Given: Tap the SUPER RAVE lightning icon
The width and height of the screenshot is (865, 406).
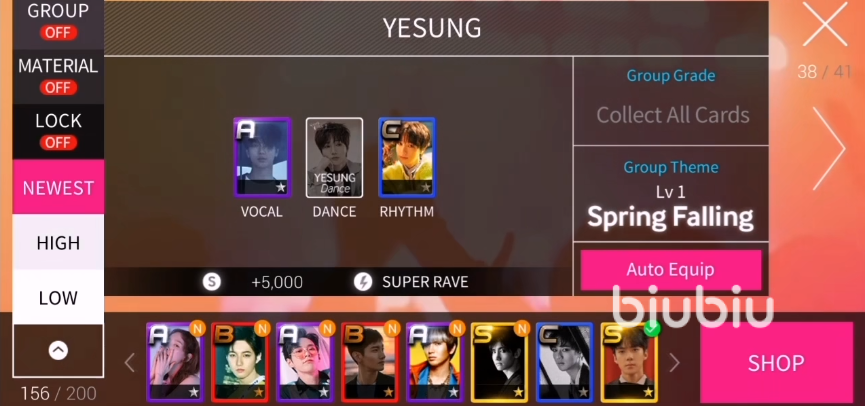Looking at the screenshot, I should (363, 282).
